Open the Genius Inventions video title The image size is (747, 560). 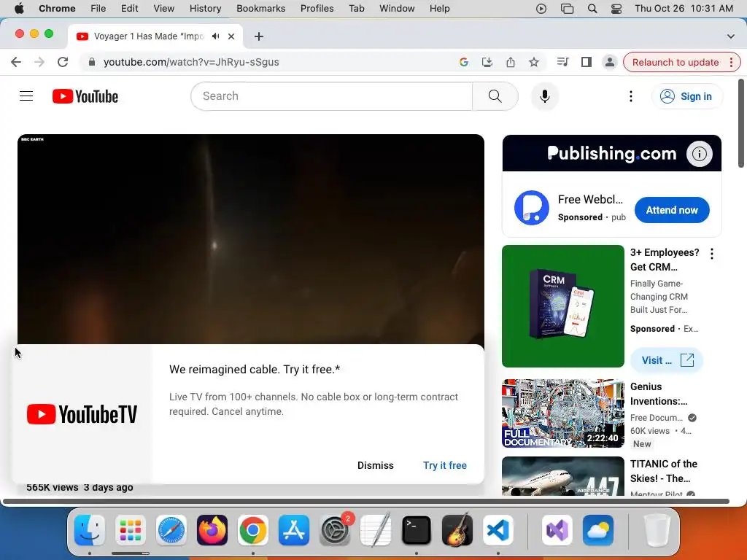point(659,394)
